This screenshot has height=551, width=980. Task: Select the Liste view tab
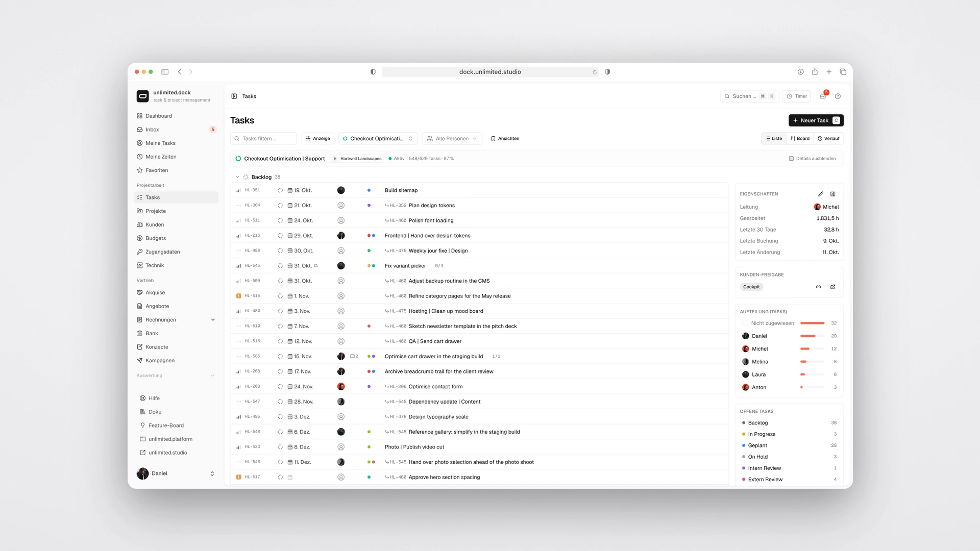click(774, 139)
